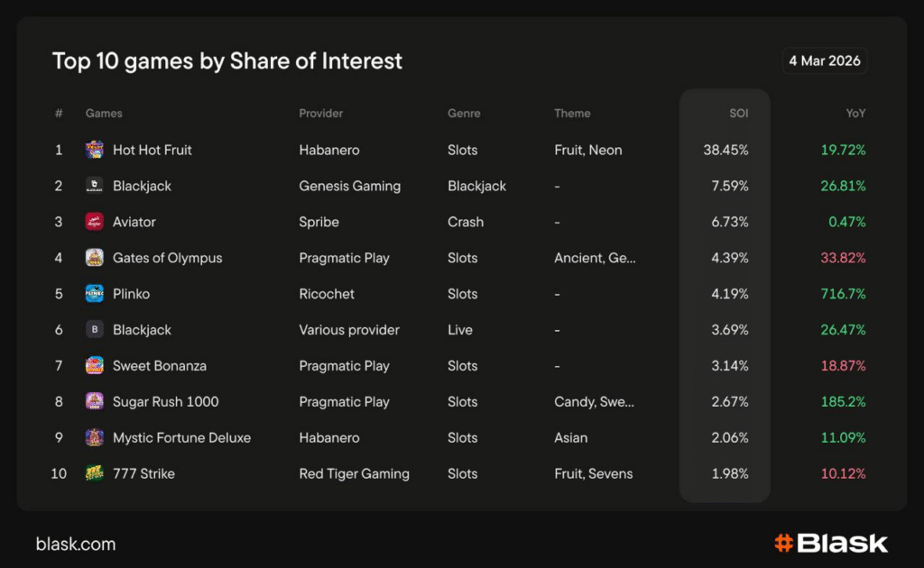Click the Sugar Rush 1000 icon
The image size is (924, 568).
click(x=94, y=402)
